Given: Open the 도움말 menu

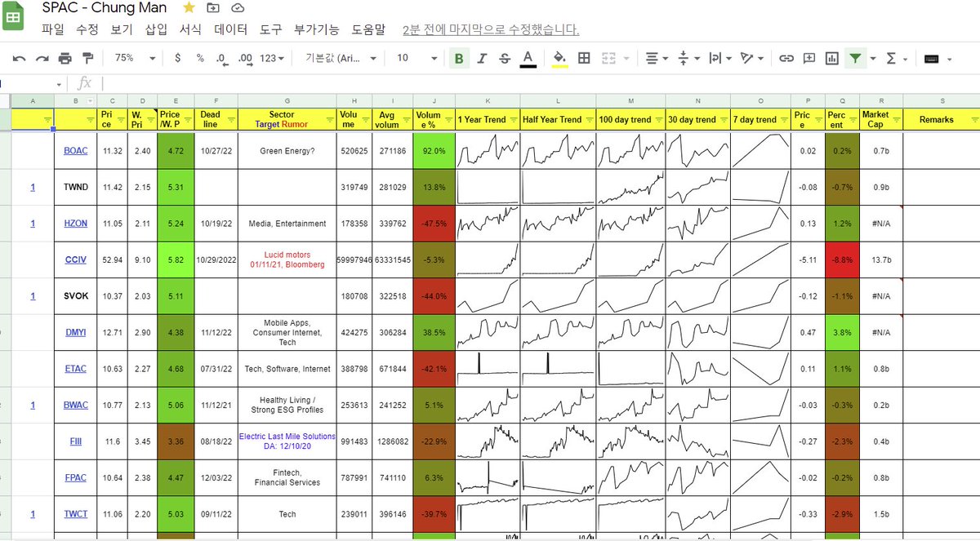Looking at the screenshot, I should coord(368,29).
